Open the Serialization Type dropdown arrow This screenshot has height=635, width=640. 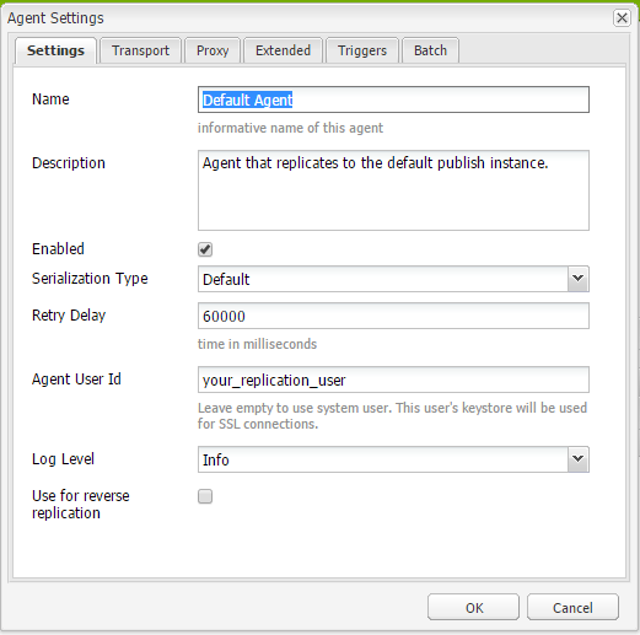pos(578,279)
